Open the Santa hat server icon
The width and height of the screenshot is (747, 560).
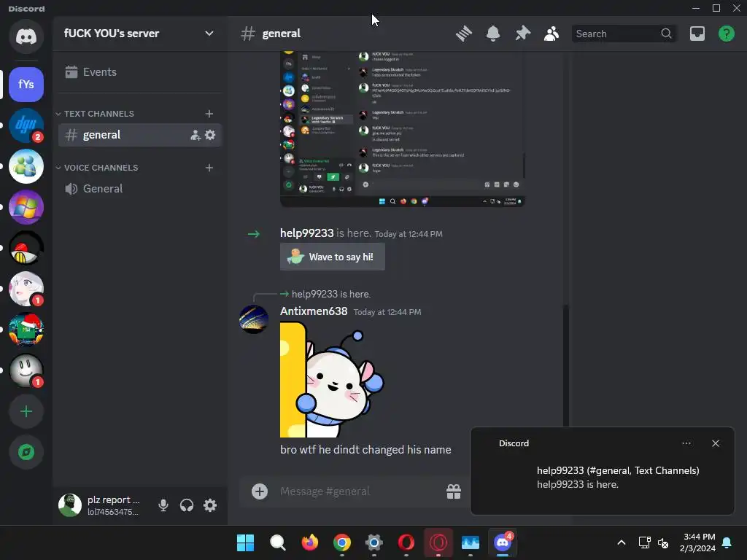26,330
